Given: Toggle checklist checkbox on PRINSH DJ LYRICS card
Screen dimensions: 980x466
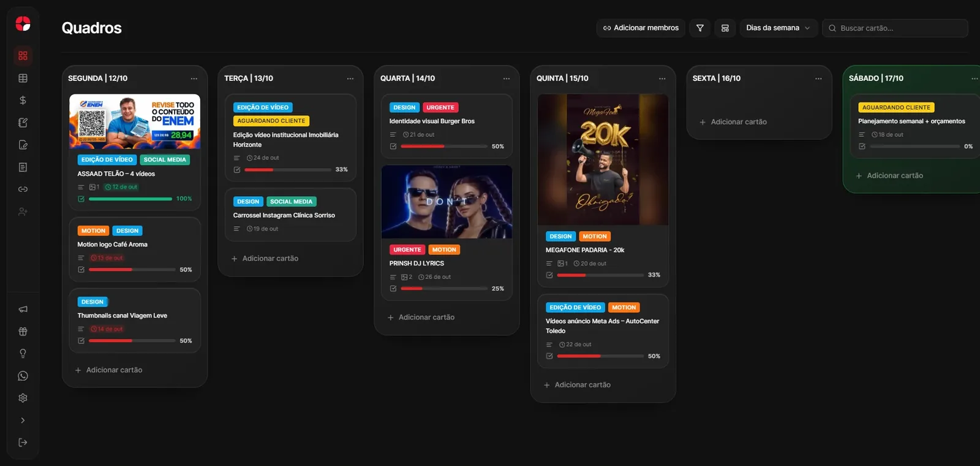Looking at the screenshot, I should tap(393, 288).
